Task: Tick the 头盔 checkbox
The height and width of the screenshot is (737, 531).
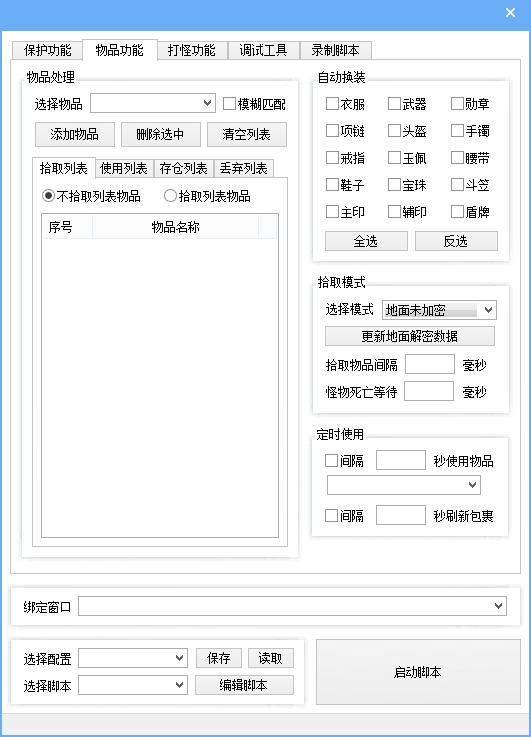Action: click(x=394, y=130)
